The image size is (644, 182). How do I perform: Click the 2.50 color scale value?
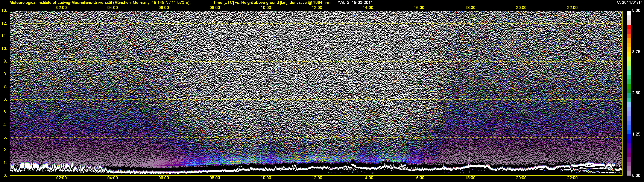pyautogui.click(x=636, y=93)
